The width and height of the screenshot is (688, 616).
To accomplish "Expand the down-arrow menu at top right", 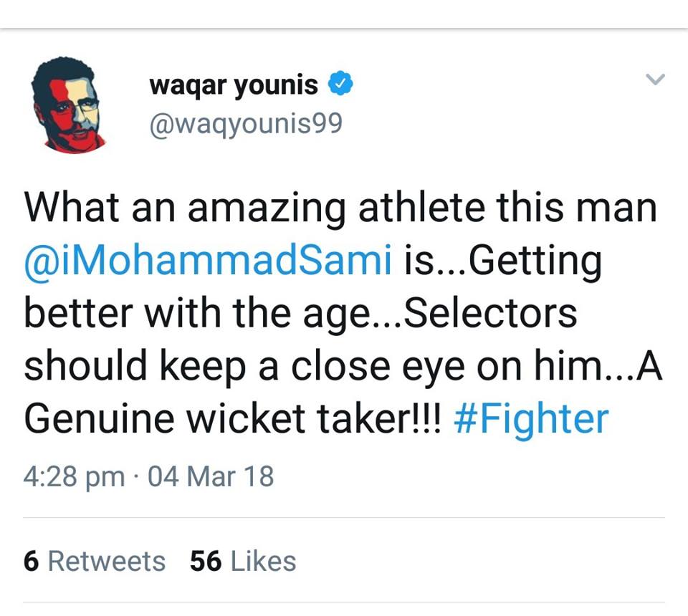I will 654,79.
